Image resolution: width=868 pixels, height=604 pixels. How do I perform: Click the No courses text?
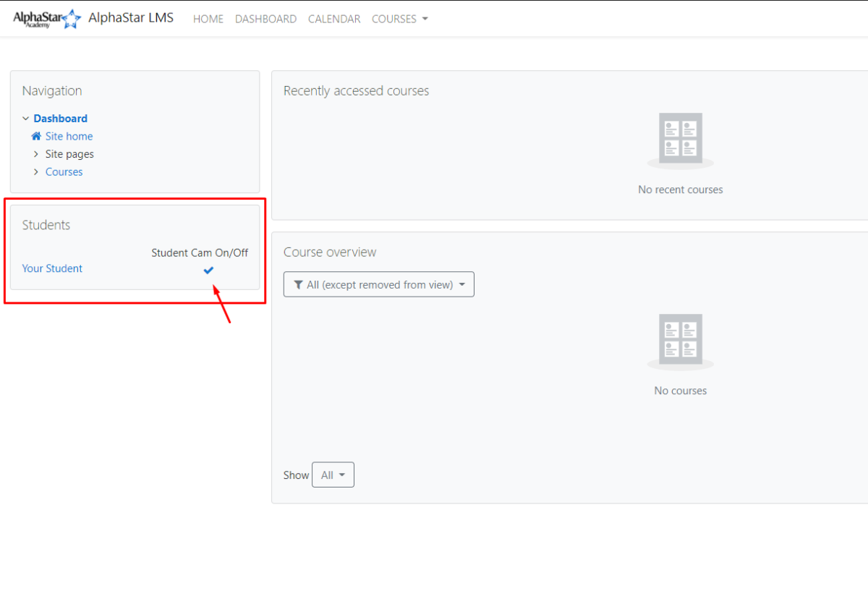tap(681, 391)
